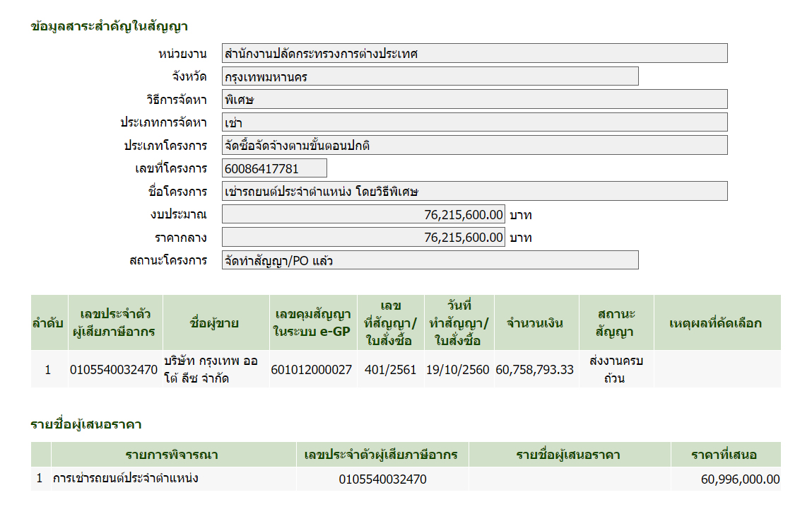Focus the สถานะโครงการ status field

point(430,260)
